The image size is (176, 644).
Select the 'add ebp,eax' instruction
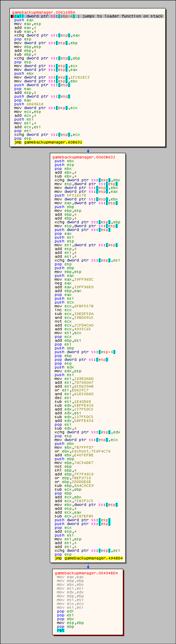pos(68,291)
